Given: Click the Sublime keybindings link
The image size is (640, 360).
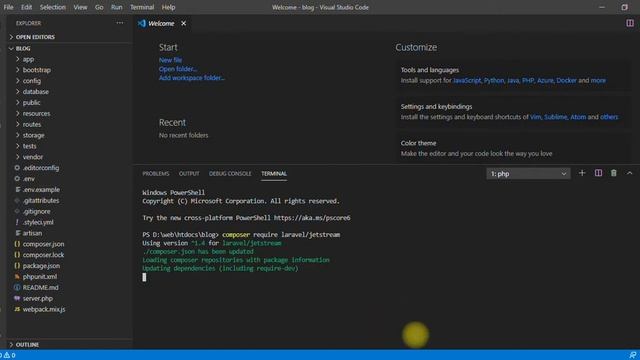Looking at the screenshot, I should 556,117.
